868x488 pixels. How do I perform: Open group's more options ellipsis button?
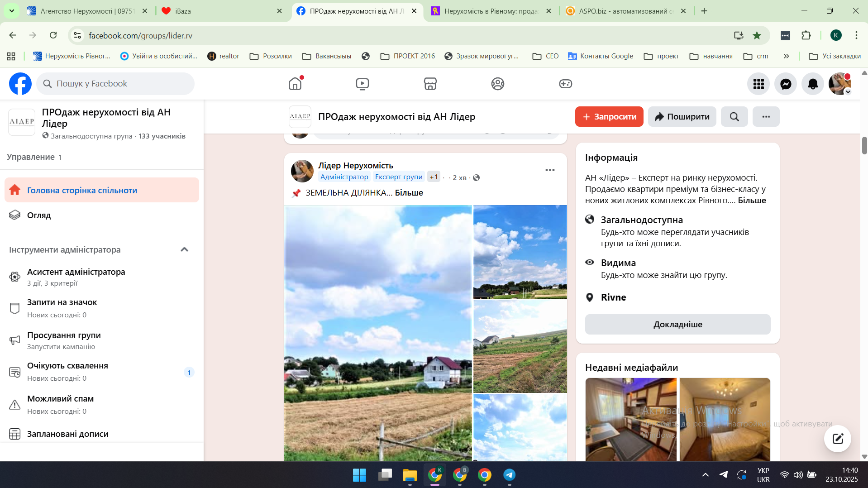[766, 117]
